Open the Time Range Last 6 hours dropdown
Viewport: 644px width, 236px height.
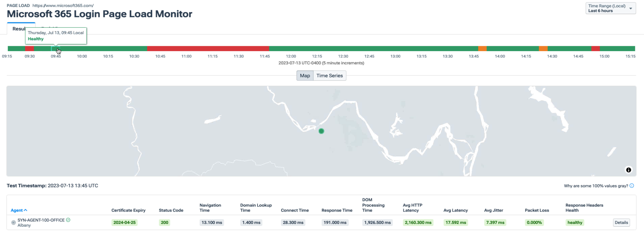click(610, 8)
